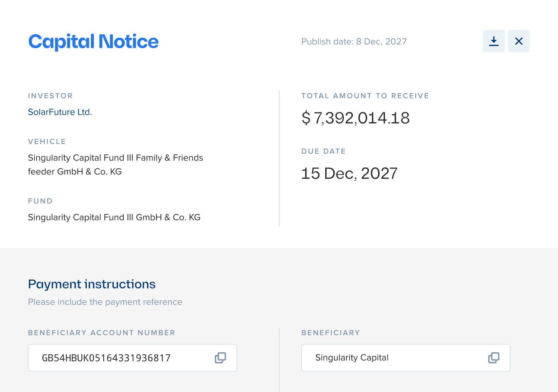Copy the Singularity Capital beneficiary name
Viewport: 558px width, 392px height.
point(493,358)
